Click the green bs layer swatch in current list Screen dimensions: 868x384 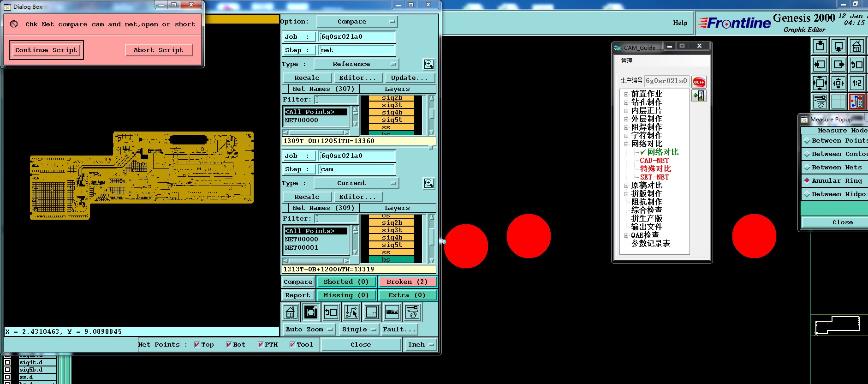pos(392,260)
